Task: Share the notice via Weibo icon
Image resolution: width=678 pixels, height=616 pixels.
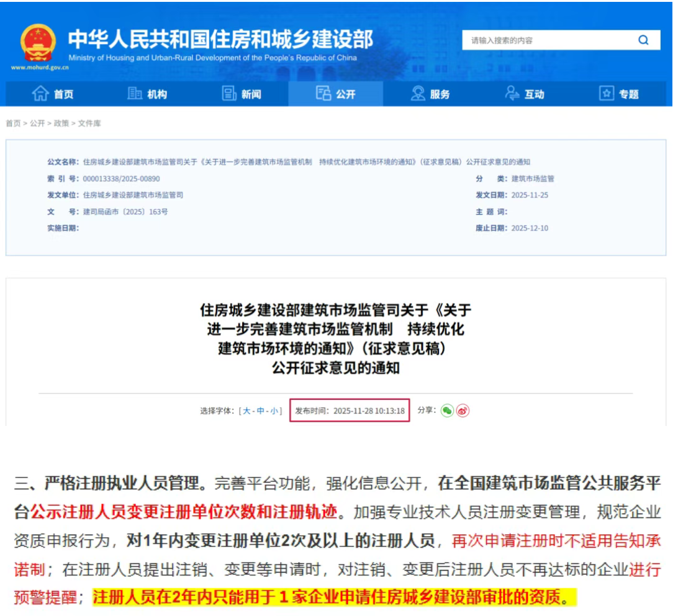Action: click(x=463, y=410)
